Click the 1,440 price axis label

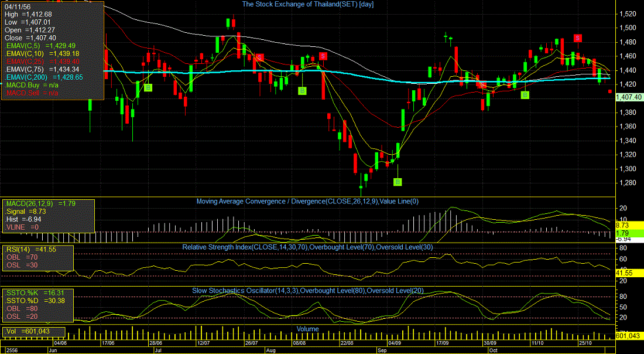tap(627, 70)
